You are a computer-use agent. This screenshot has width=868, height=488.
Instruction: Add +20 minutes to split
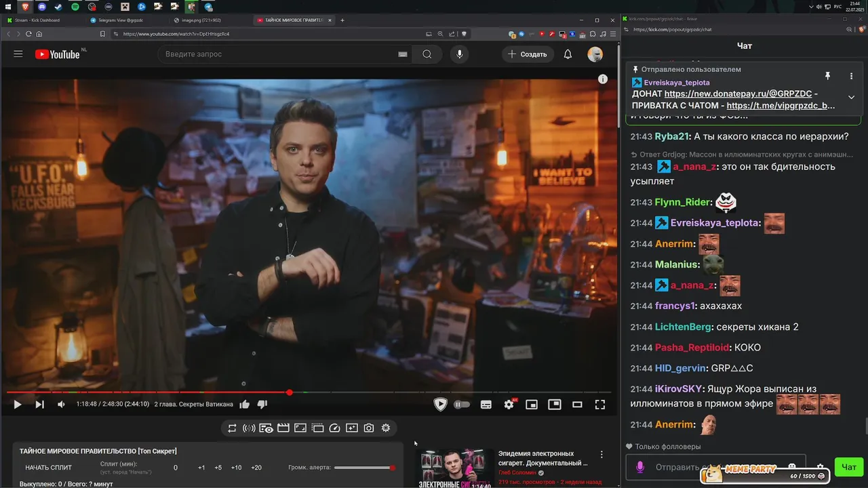(x=256, y=468)
